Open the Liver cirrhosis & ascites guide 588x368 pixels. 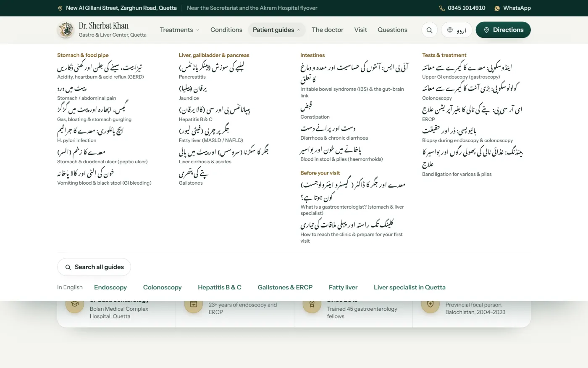[x=224, y=156]
